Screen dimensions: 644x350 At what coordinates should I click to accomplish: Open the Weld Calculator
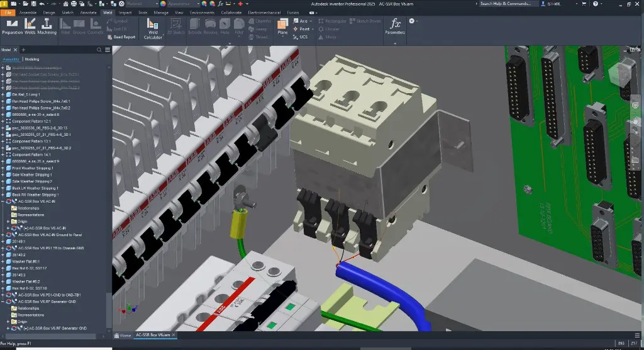pos(153,29)
